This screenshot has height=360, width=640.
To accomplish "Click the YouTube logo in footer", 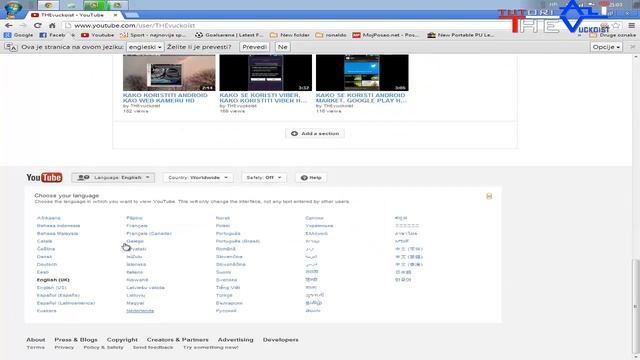I will 44,178.
